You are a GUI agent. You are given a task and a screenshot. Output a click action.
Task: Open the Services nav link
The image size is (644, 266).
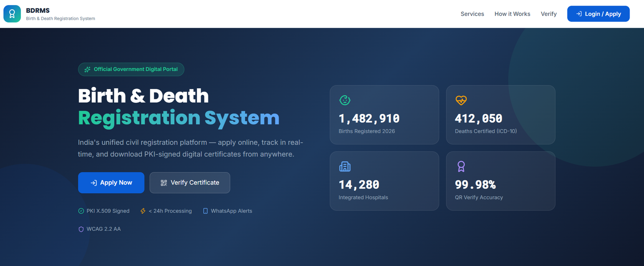472,14
